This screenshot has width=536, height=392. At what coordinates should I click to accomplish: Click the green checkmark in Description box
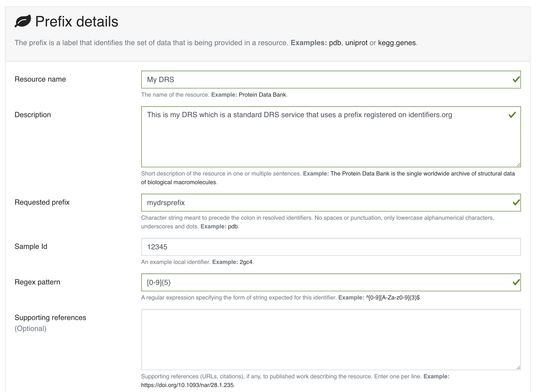click(x=512, y=115)
